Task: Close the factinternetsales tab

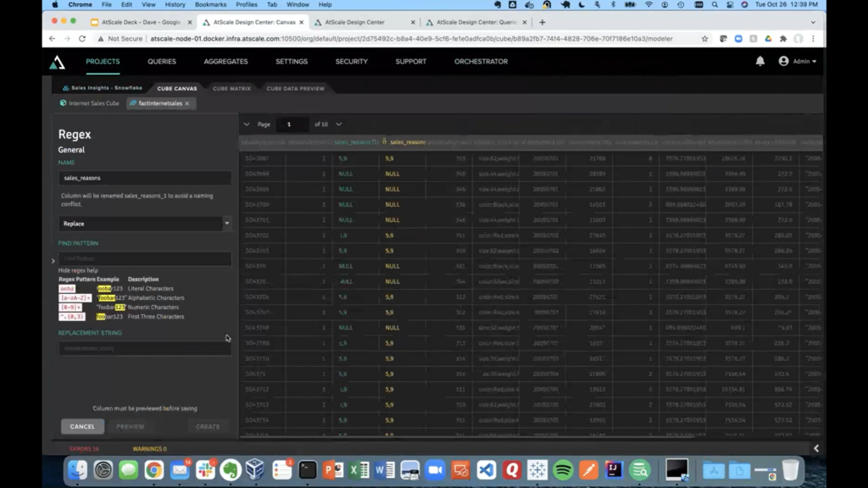Action: click(x=187, y=103)
